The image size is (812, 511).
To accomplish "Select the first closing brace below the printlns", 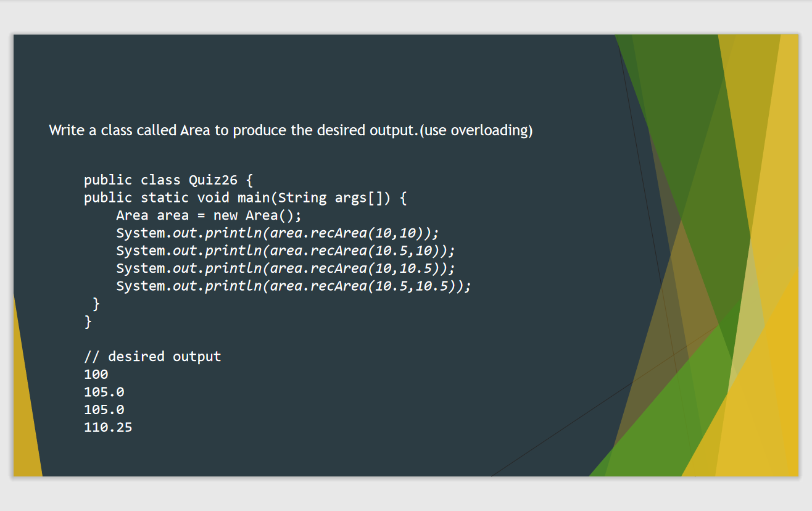I will 96,303.
